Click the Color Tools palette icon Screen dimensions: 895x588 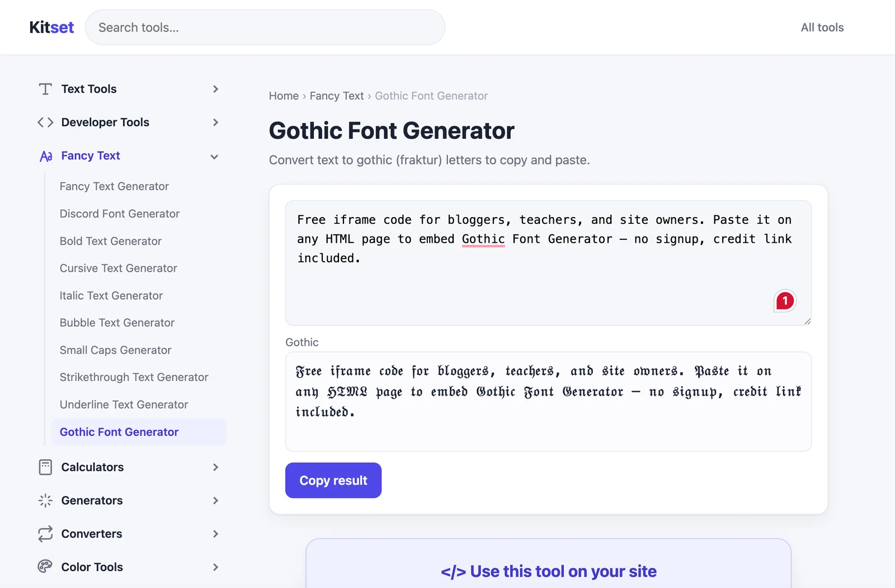pyautogui.click(x=45, y=567)
